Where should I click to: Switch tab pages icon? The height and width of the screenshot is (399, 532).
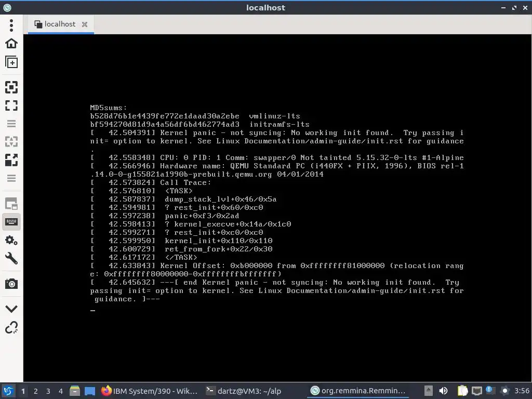pyautogui.click(x=11, y=204)
